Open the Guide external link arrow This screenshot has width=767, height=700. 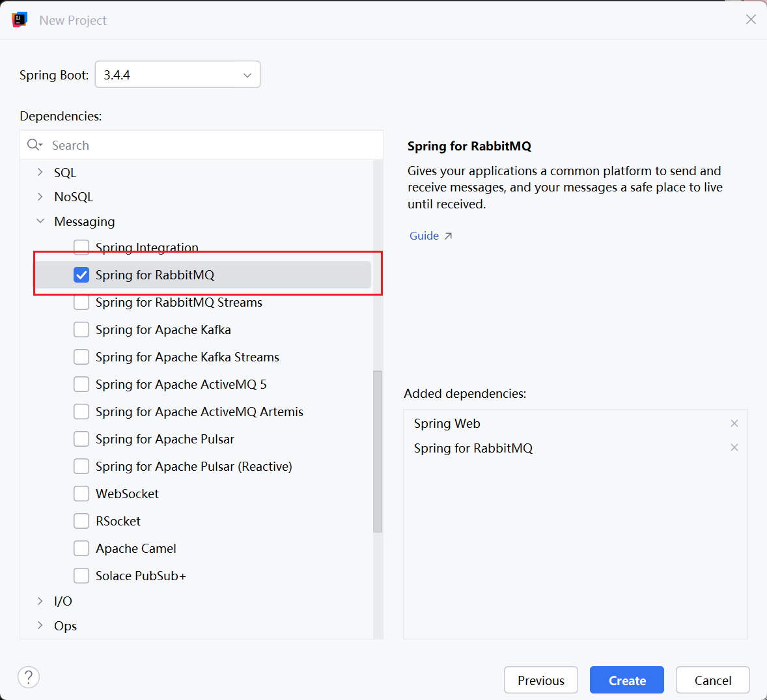448,236
